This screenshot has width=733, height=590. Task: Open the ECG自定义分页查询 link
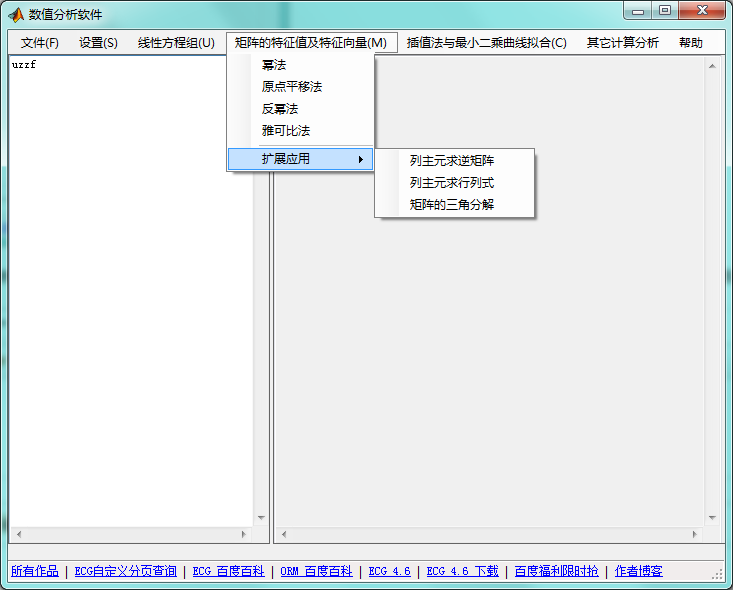pyautogui.click(x=126, y=571)
